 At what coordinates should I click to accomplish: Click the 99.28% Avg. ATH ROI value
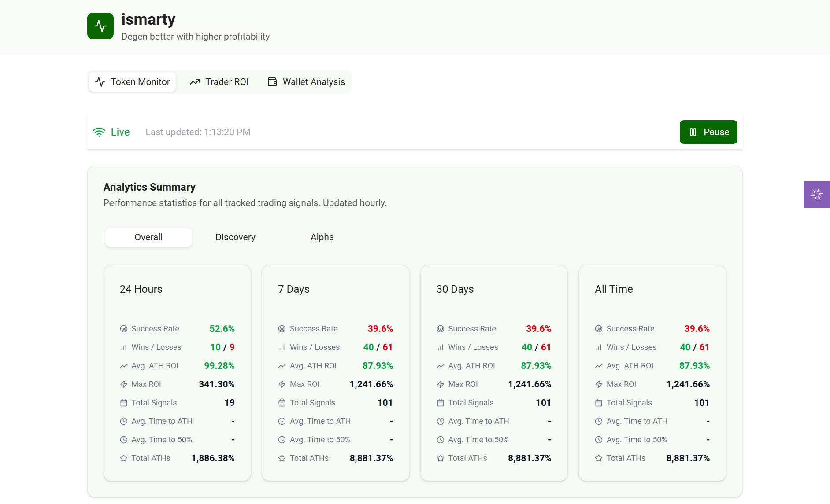pos(219,366)
